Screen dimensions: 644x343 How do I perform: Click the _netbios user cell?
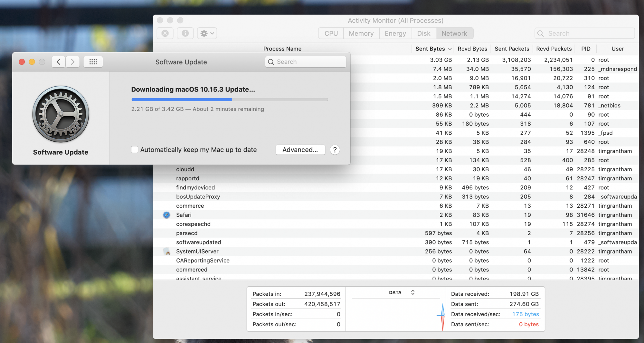tap(609, 106)
